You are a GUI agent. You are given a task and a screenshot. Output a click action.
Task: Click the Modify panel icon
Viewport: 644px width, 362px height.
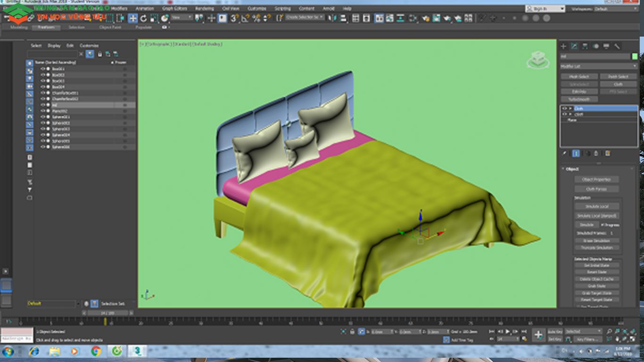(575, 46)
